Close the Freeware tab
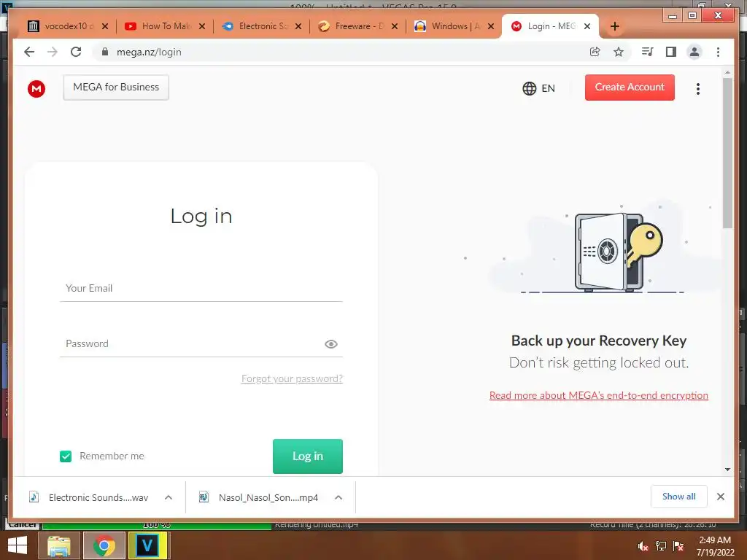This screenshot has height=560, width=747. [x=395, y=26]
